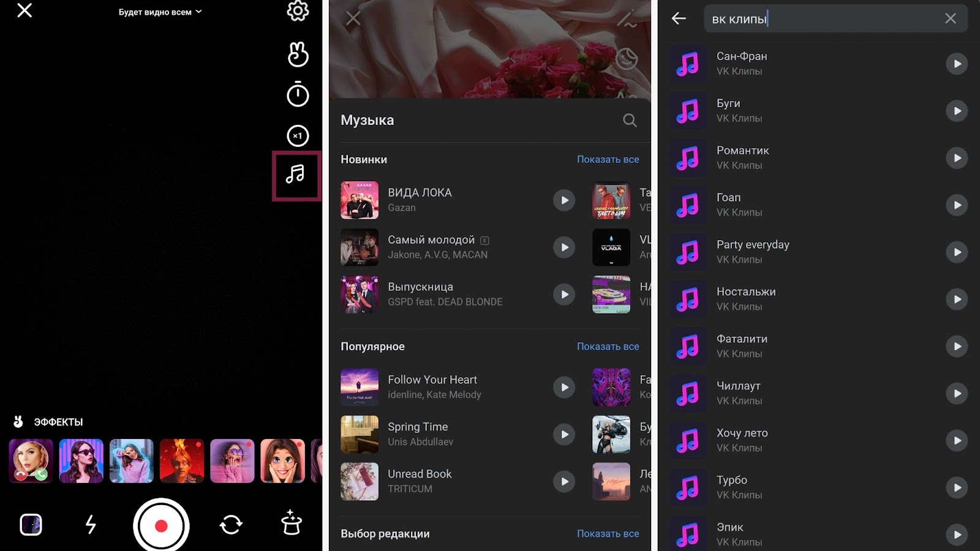Select the 'Хочу лето' music note icon
Screen dimensions: 980x551
(687, 441)
